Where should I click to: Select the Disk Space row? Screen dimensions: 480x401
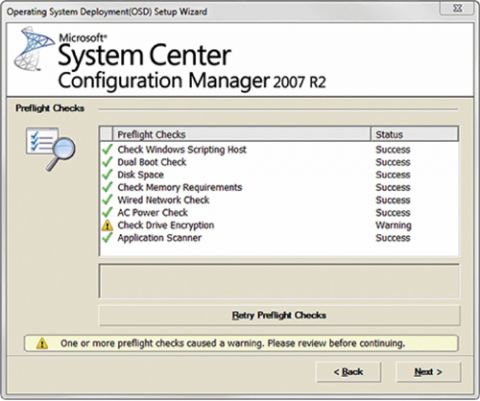tap(279, 175)
